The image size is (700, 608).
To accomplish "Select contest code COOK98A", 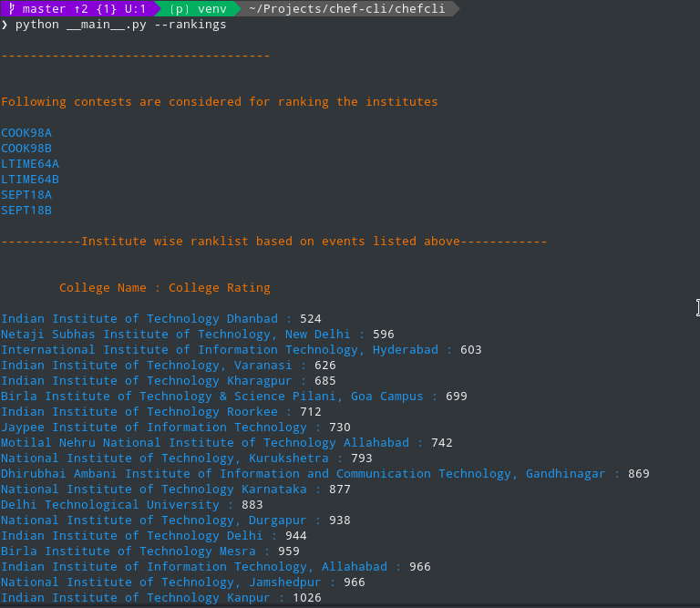I will tap(26, 133).
